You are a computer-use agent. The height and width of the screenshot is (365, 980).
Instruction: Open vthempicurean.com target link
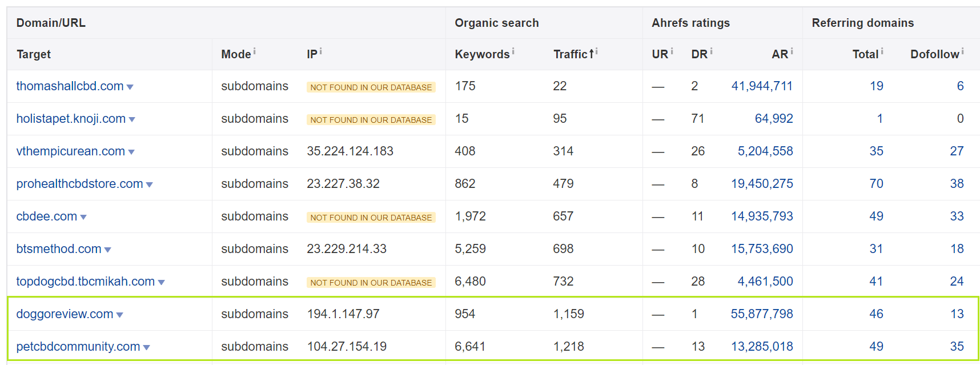[70, 151]
